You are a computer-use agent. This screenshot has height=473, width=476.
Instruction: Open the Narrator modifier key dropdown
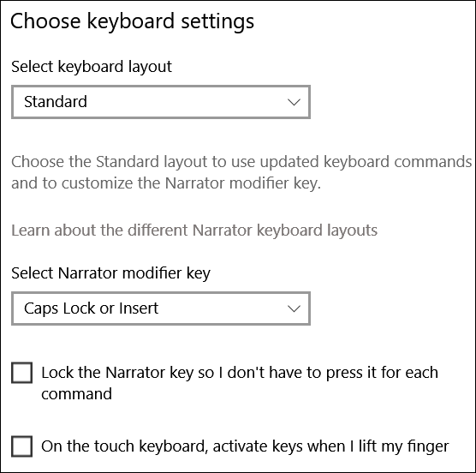(161, 308)
